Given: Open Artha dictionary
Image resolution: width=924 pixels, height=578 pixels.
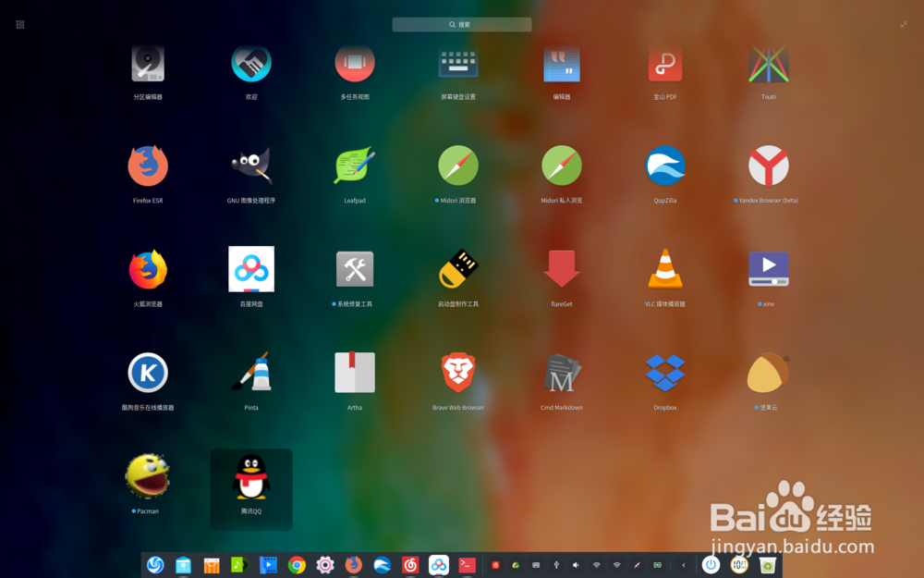Looking at the screenshot, I should click(x=355, y=373).
